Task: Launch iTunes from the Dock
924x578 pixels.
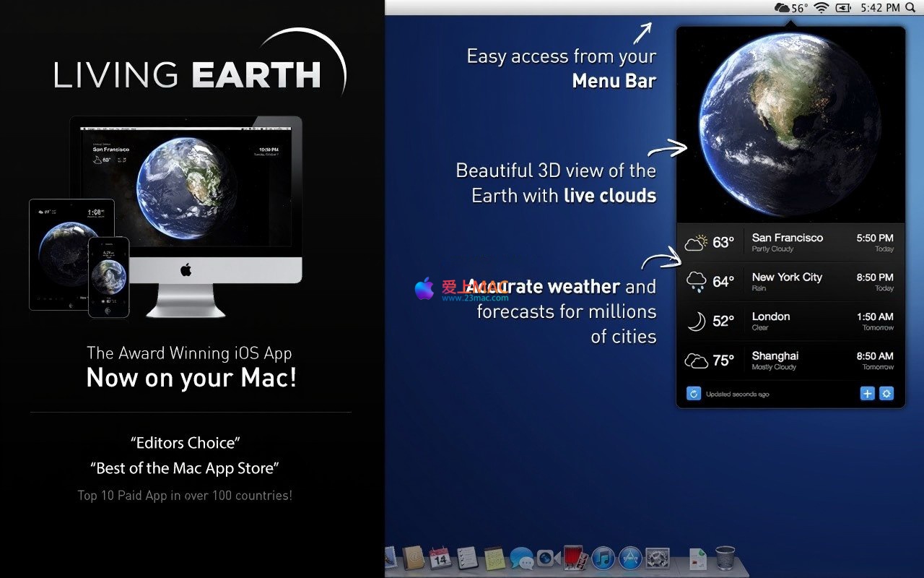Action: tap(603, 558)
